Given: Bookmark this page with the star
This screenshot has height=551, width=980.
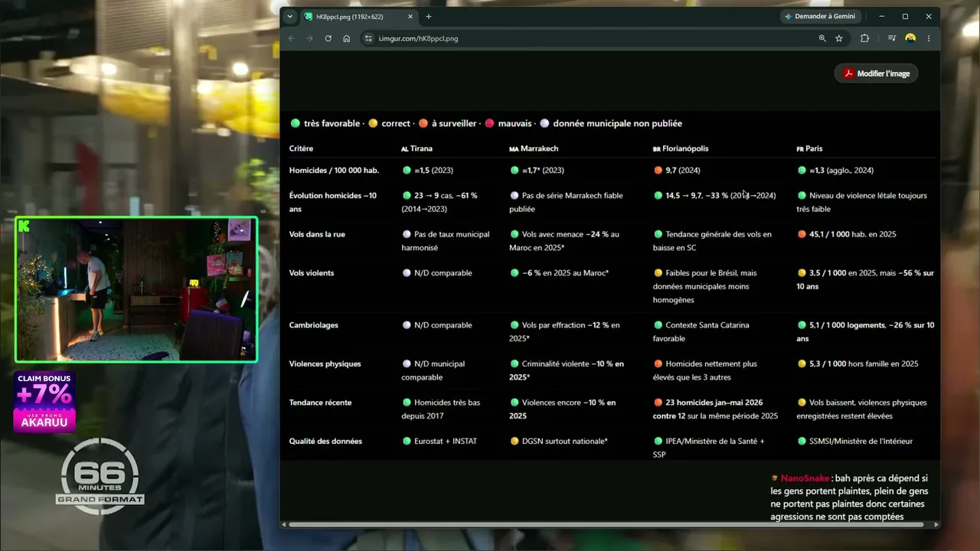Looking at the screenshot, I should pyautogui.click(x=839, y=38).
